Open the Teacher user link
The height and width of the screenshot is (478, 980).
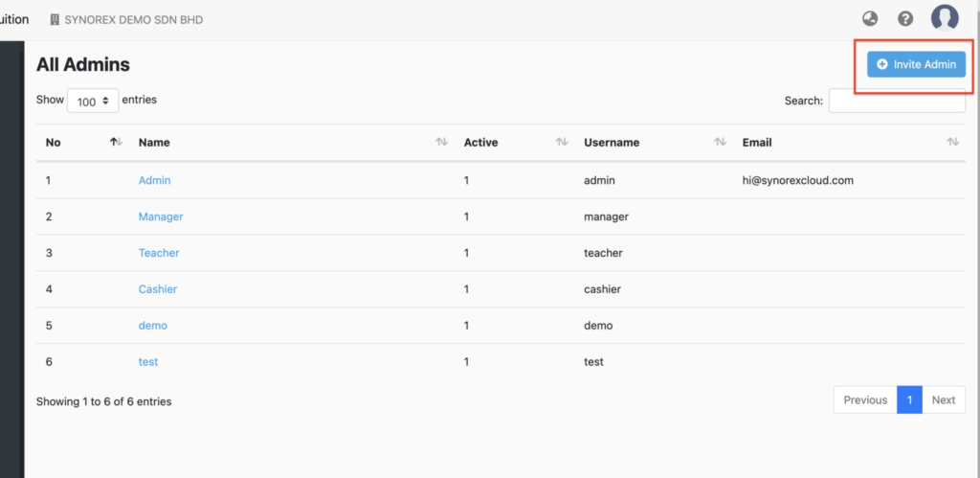click(159, 253)
